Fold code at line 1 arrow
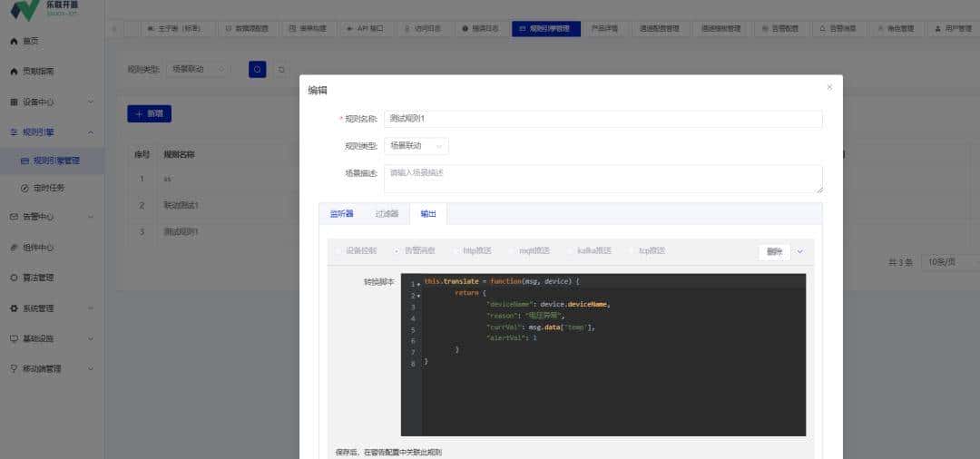The image size is (980, 459). (418, 285)
